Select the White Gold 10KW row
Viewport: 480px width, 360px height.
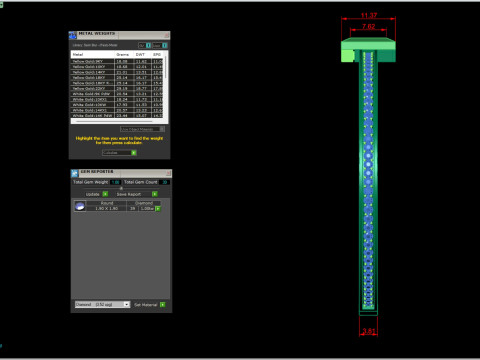click(117, 105)
